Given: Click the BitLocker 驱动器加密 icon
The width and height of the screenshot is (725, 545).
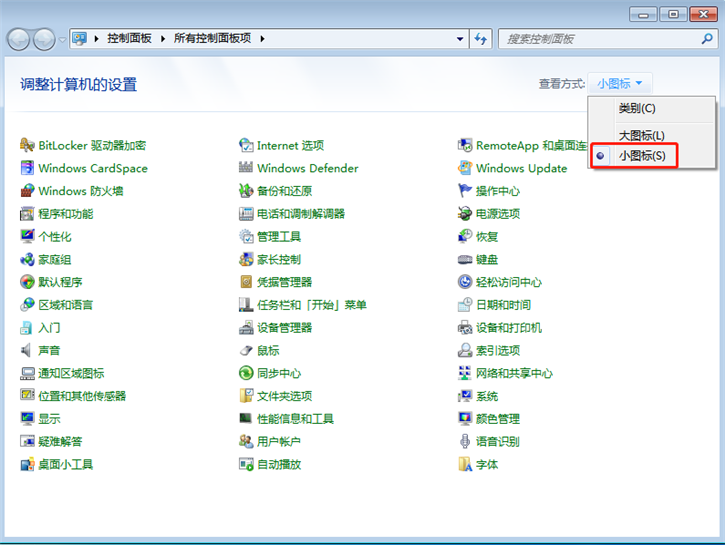Looking at the screenshot, I should click(x=28, y=145).
